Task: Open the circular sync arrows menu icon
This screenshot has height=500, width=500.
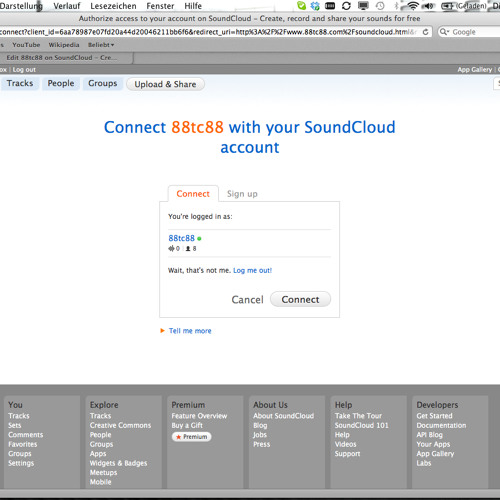Action: (x=346, y=6)
